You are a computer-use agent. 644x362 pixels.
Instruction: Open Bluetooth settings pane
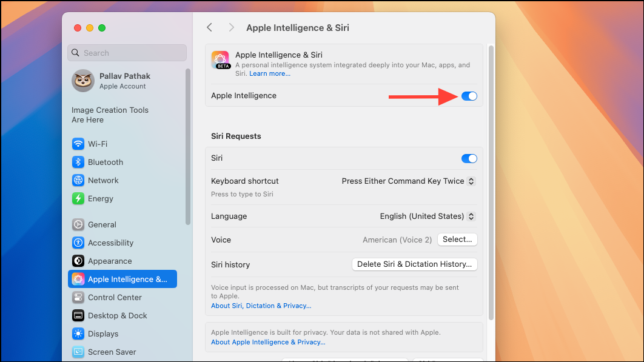point(122,162)
